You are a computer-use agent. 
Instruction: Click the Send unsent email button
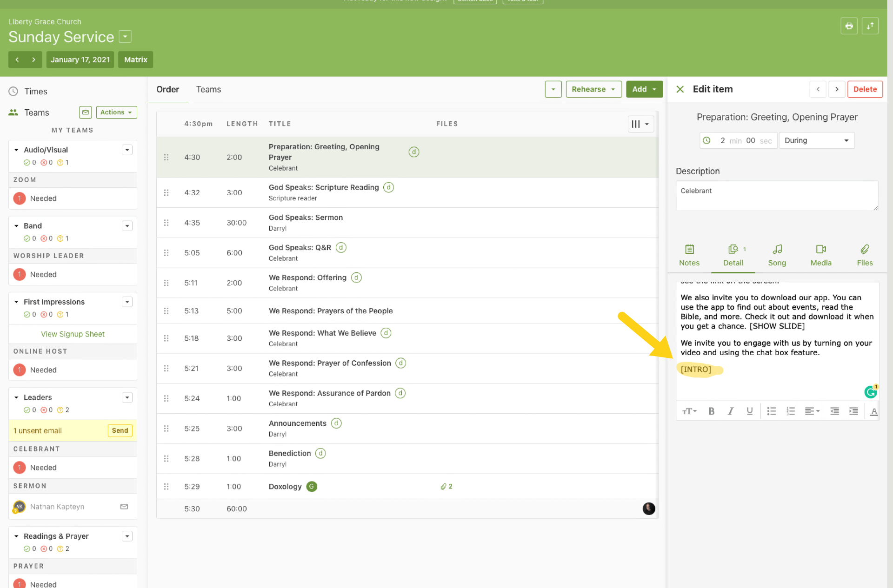120,430
